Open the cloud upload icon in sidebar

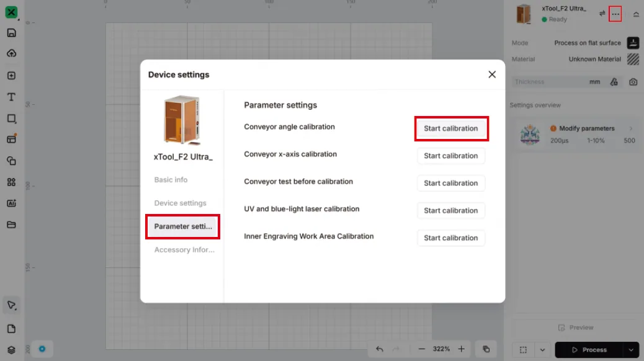coord(12,53)
